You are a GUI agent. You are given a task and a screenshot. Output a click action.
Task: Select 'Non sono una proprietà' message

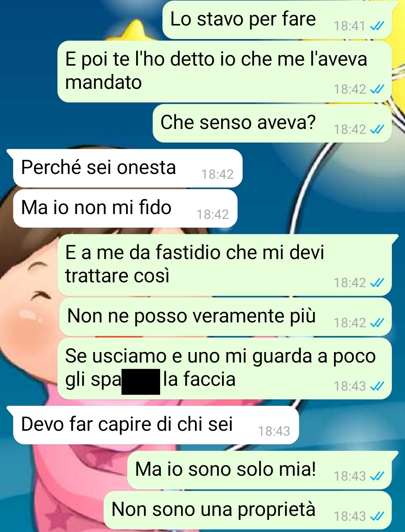click(247, 510)
